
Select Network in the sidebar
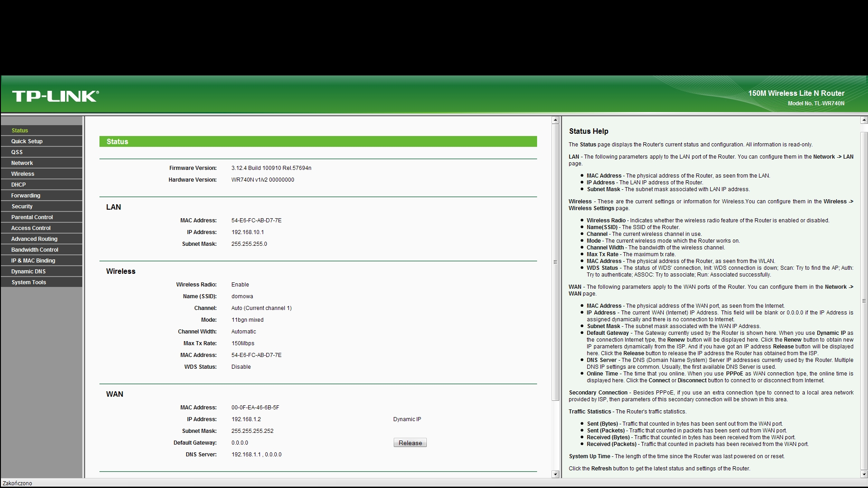pyautogui.click(x=22, y=163)
